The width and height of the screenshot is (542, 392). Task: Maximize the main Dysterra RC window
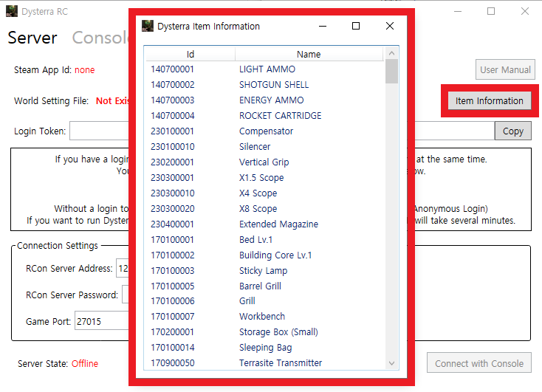point(491,11)
